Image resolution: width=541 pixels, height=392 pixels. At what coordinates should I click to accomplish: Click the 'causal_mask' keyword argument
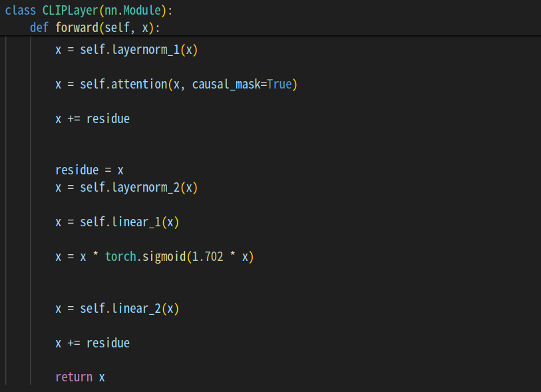click(x=223, y=85)
